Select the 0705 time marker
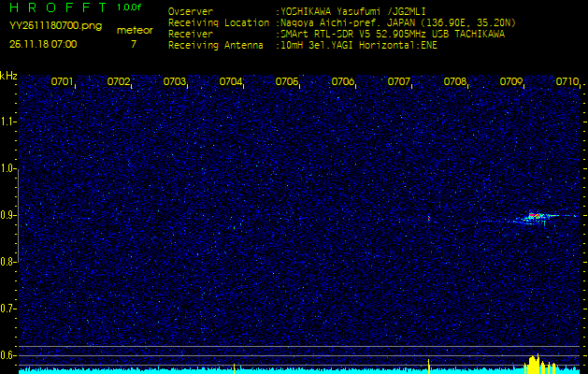588x374 pixels. (x=287, y=82)
